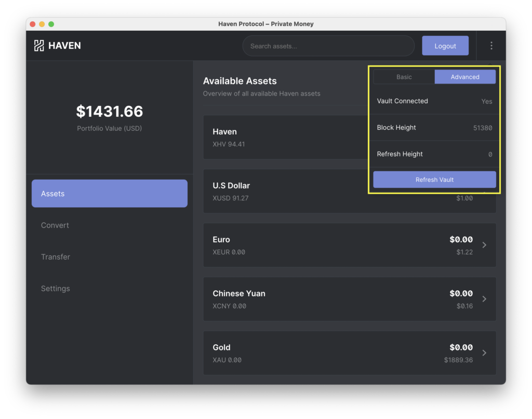
Task: Click the XUSD 91.27 balance
Action: tap(230, 198)
